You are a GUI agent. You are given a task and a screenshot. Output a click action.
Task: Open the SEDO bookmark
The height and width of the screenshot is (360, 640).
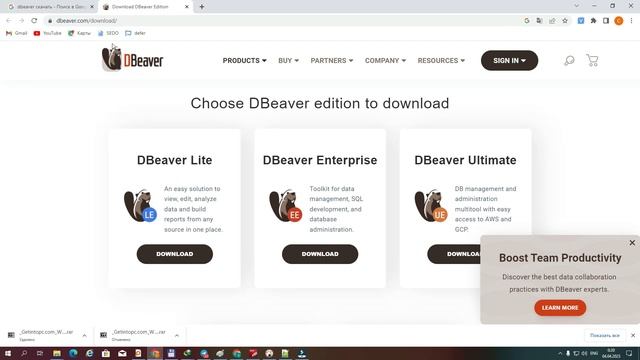[109, 33]
